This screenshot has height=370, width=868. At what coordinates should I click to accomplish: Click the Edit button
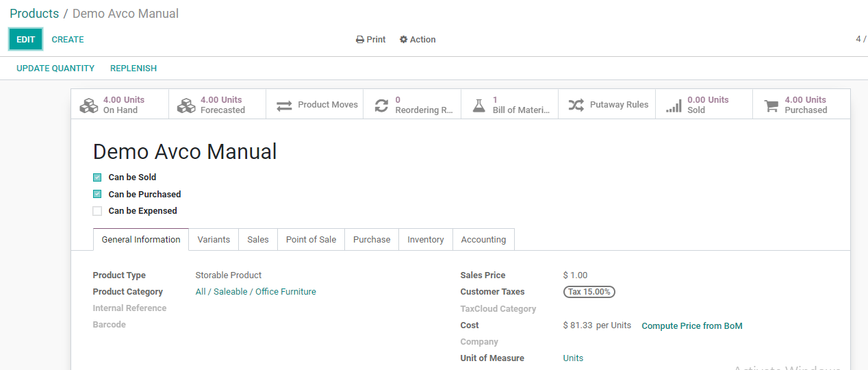[25, 40]
